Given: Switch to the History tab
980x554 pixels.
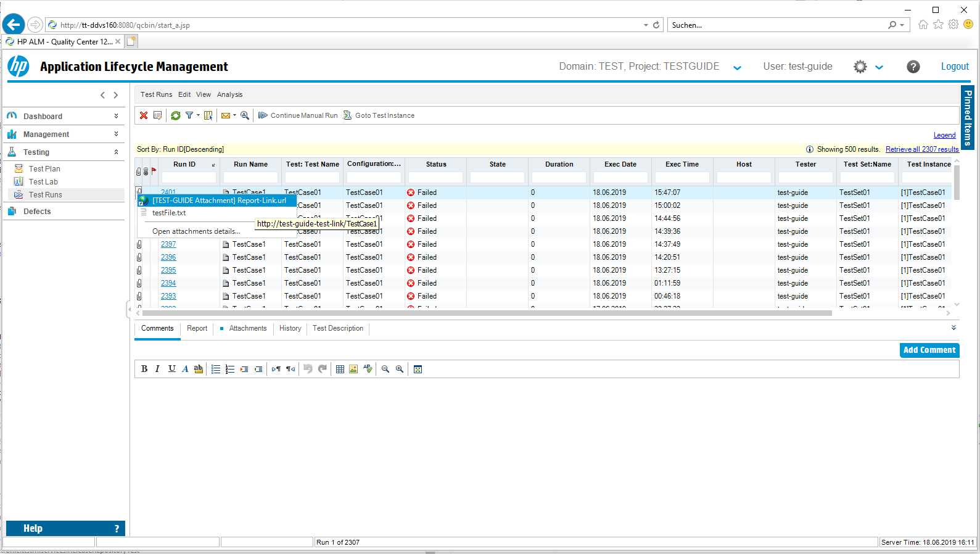Looking at the screenshot, I should coord(290,328).
